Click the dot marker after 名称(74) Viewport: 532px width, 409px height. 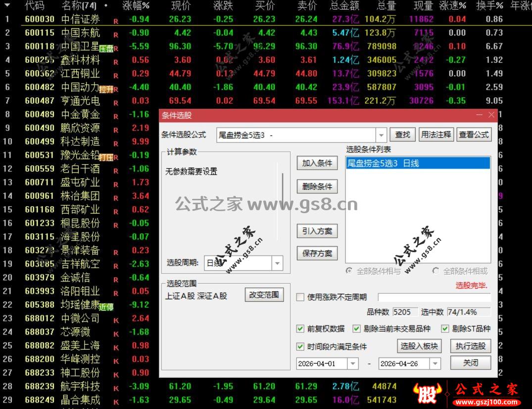point(106,6)
